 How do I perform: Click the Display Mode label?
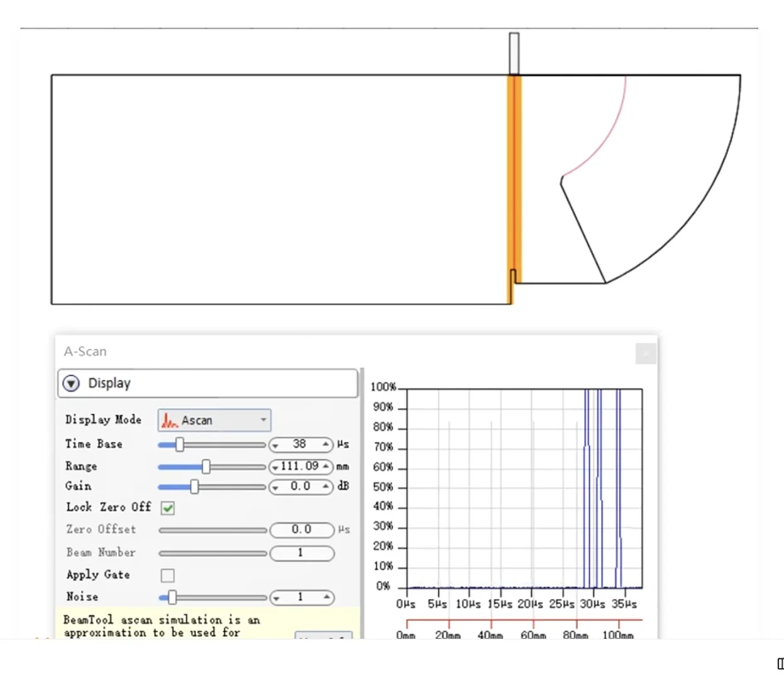pyautogui.click(x=103, y=420)
